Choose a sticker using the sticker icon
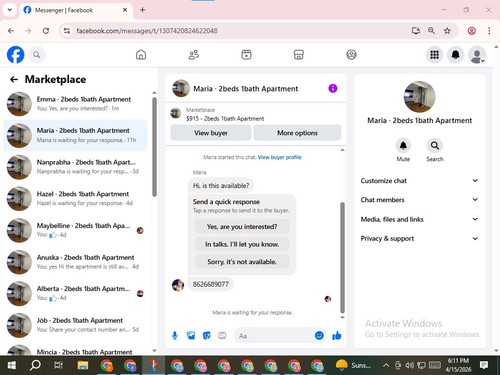This screenshot has height=375, width=500. coord(207,335)
